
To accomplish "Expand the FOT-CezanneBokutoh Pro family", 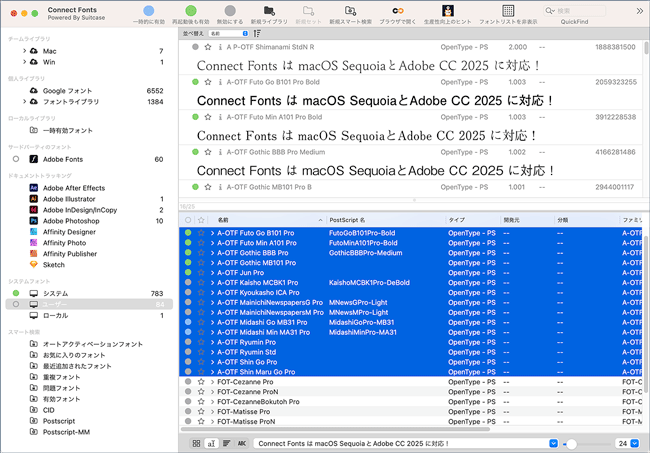I will click(x=212, y=402).
